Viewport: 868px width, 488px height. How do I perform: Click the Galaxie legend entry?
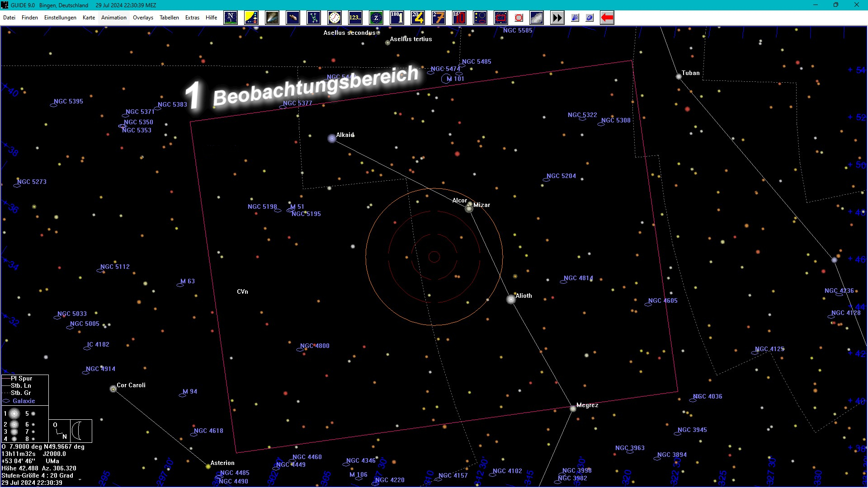24,401
